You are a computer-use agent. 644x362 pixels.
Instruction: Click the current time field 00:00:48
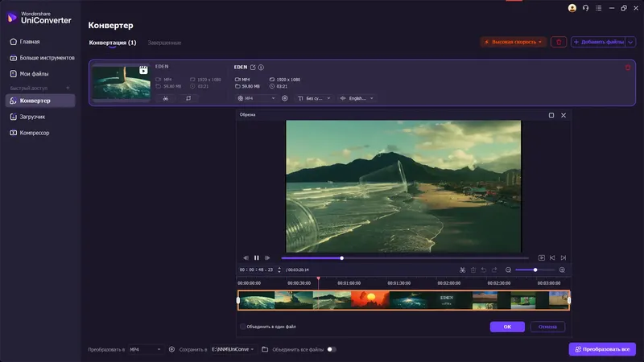click(x=257, y=269)
